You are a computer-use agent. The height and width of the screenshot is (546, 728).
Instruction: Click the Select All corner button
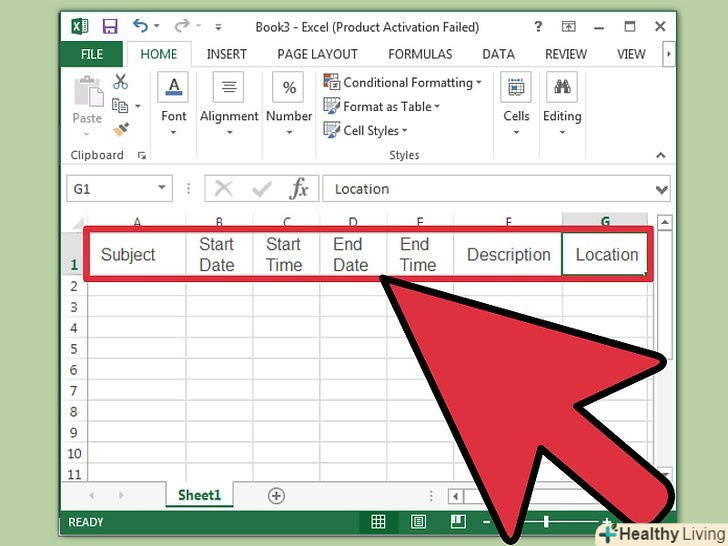click(x=77, y=222)
